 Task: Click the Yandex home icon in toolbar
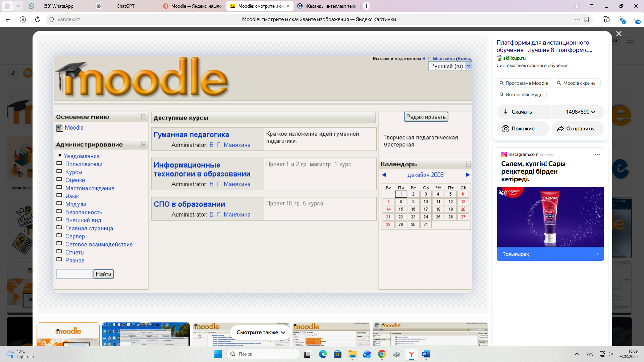[23, 19]
